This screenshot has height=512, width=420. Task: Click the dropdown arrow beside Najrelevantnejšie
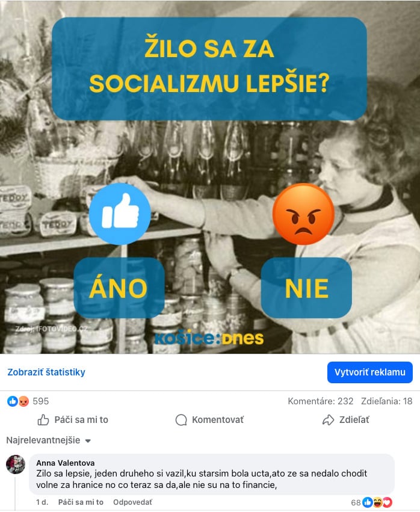87,441
